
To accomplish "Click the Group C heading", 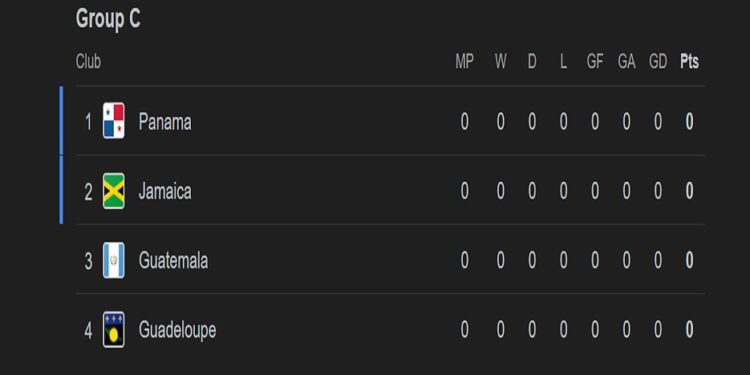I will pos(108,19).
